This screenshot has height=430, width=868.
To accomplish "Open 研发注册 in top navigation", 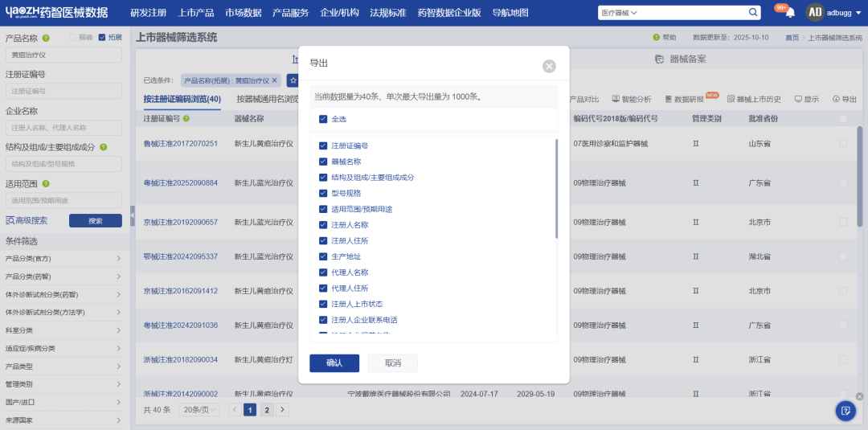I will point(149,13).
